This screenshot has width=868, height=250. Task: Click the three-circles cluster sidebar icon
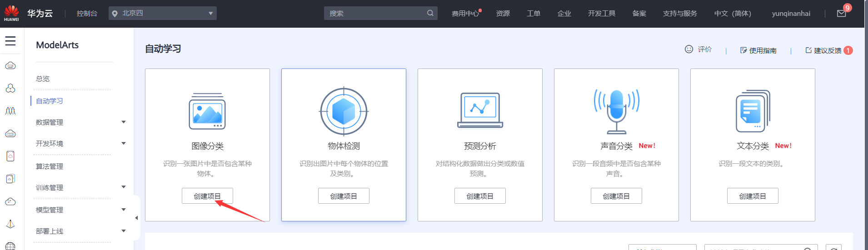pyautogui.click(x=10, y=88)
